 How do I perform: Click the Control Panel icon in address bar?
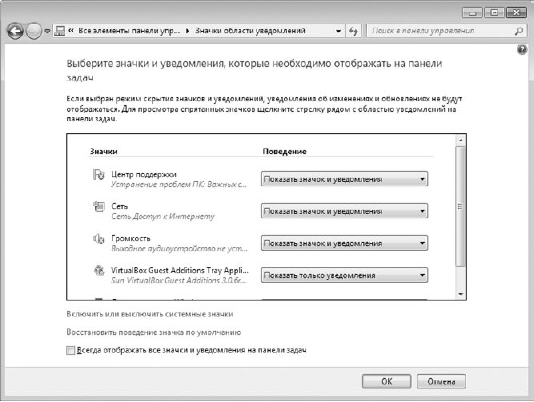pyautogui.click(x=60, y=31)
